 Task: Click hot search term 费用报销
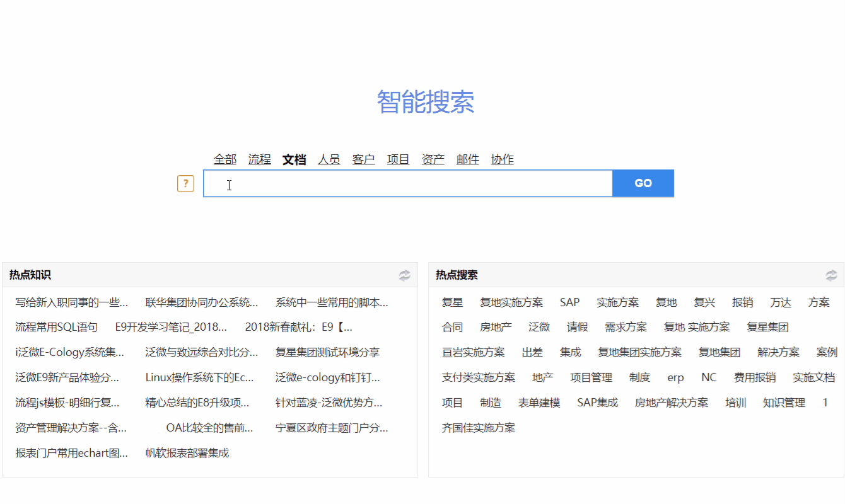pos(755,378)
